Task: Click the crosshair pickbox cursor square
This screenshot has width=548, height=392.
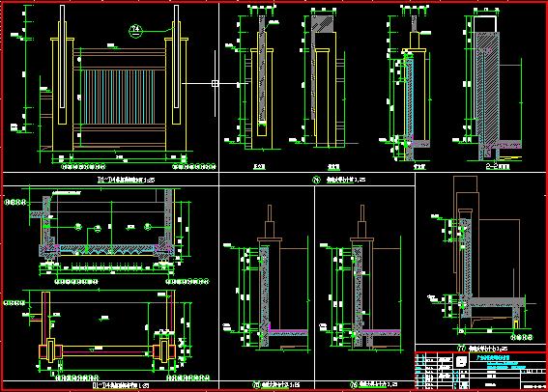Action: pyautogui.click(x=215, y=83)
